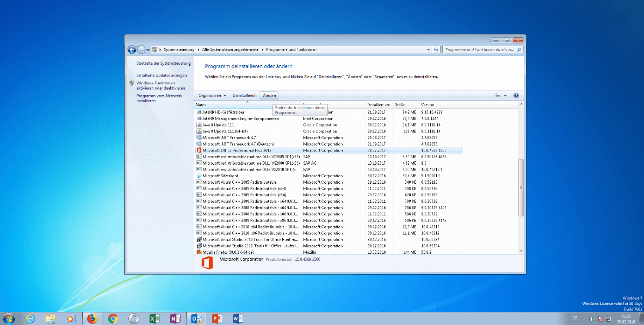Launch Opera from the taskbar
The image size is (644, 325).
[133, 319]
